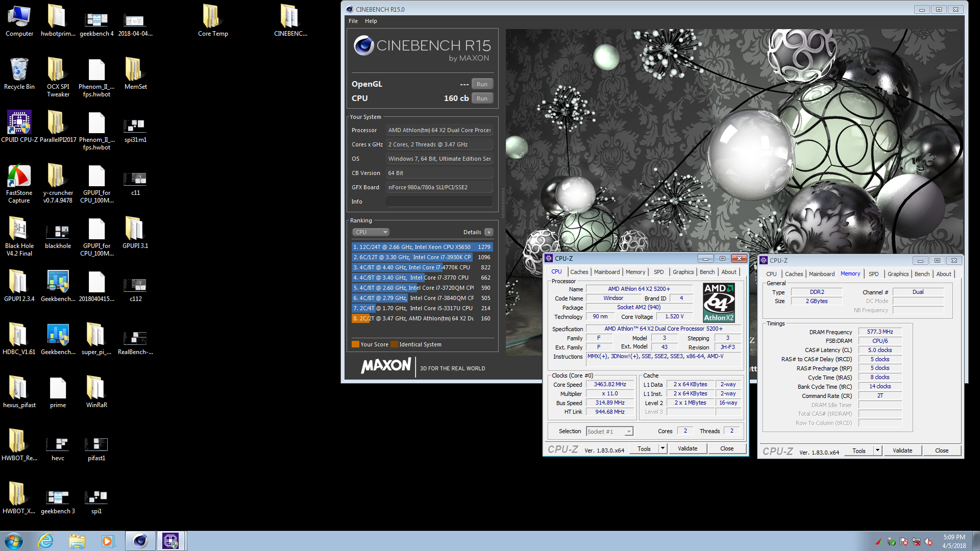This screenshot has width=980, height=551.
Task: Open the File menu in Cinebench
Action: [x=353, y=21]
